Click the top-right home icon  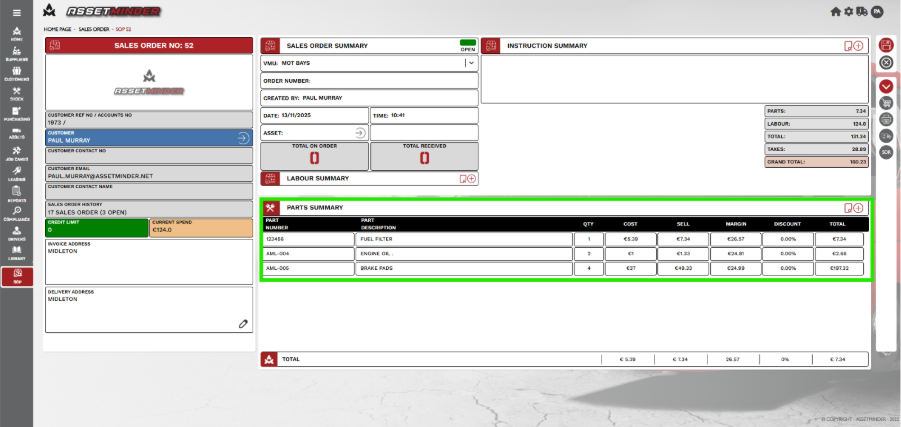(x=835, y=11)
